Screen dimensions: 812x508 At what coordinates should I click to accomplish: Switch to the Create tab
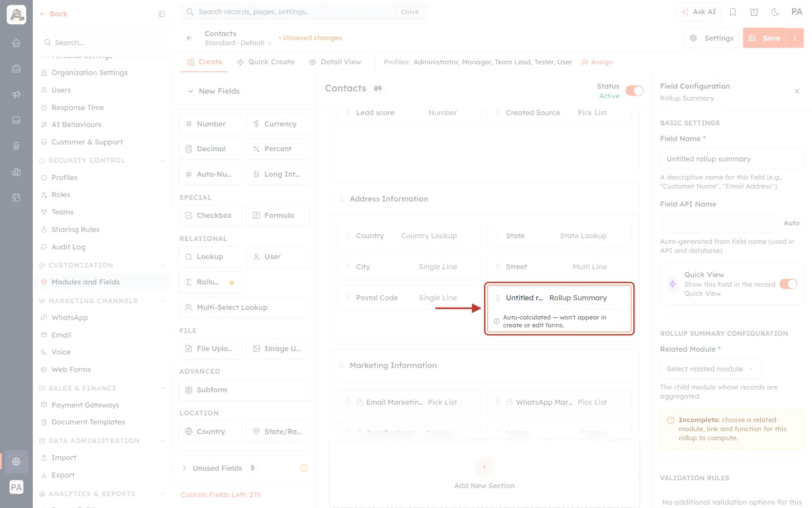(x=205, y=62)
